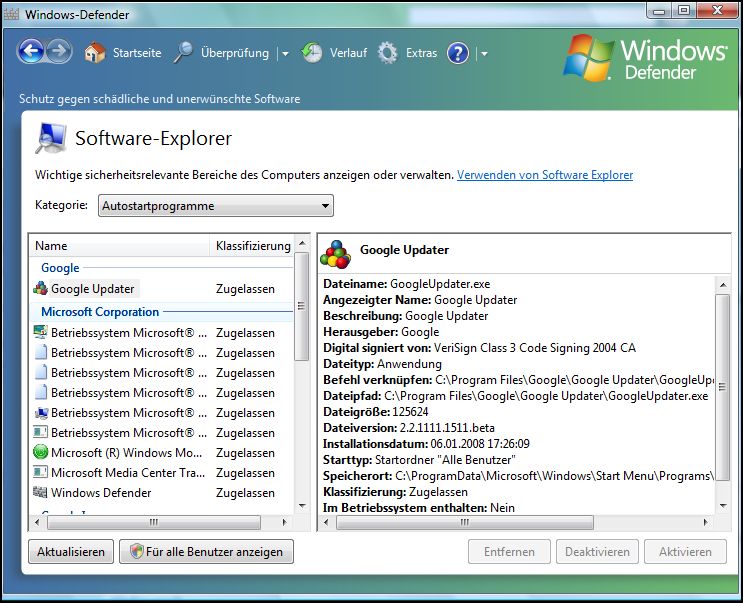
Task: Click the program list scroll-up arrow
Action: coord(302,243)
